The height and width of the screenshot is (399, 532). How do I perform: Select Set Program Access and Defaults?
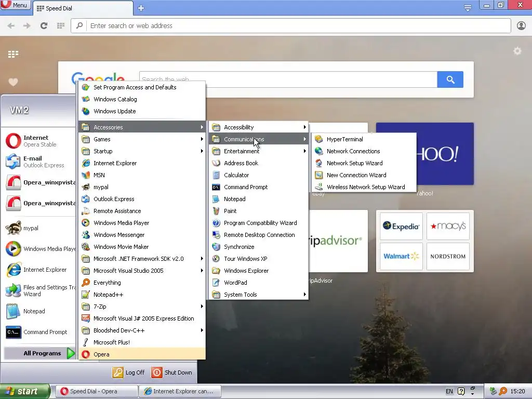click(142, 87)
